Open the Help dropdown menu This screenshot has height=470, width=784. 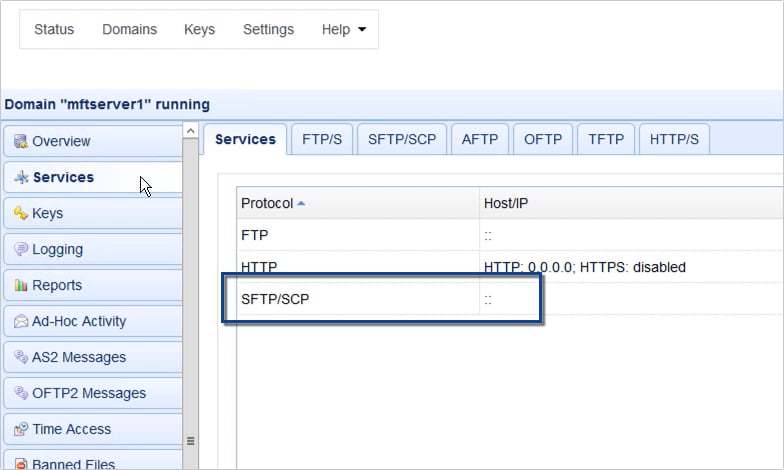click(x=343, y=29)
